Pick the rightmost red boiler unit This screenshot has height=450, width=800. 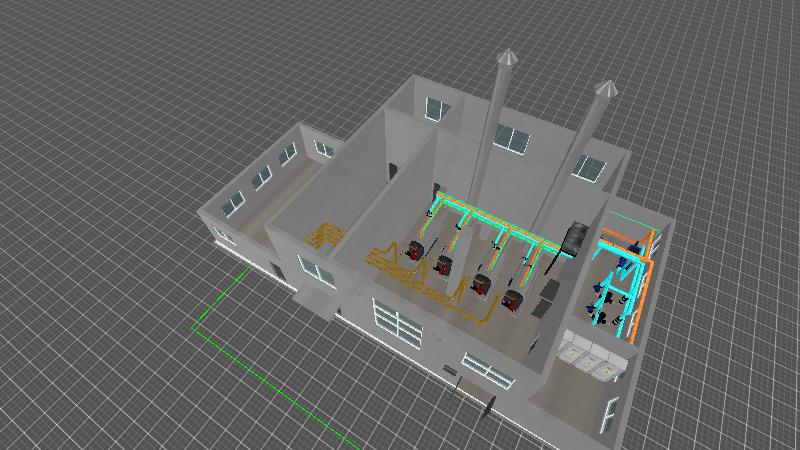point(512,300)
